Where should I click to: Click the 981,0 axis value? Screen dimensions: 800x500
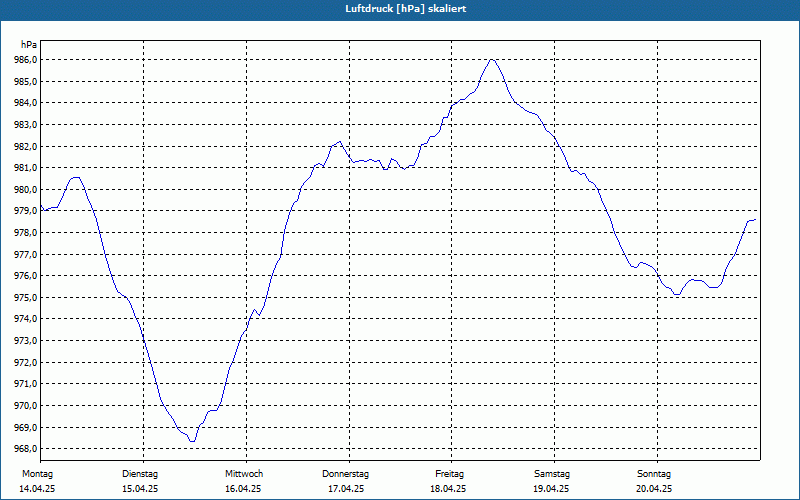(x=25, y=168)
